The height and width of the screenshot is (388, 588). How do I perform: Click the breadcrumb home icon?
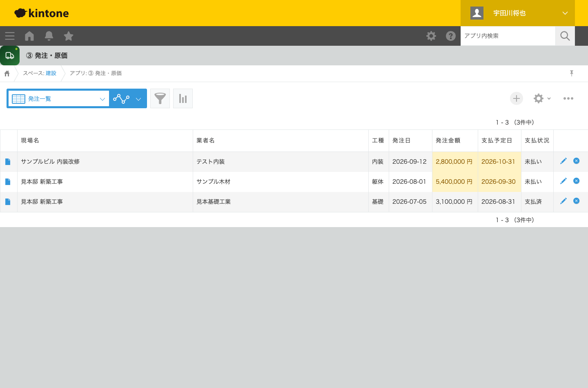[7, 74]
